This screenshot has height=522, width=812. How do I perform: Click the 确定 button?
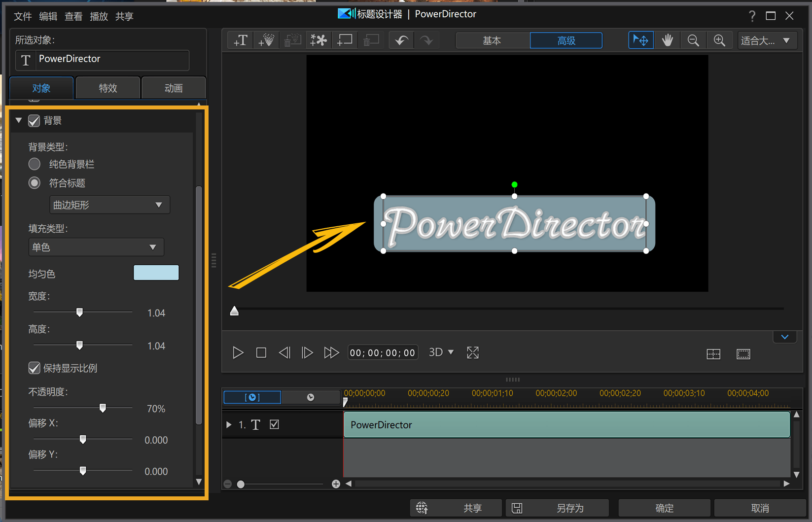click(664, 508)
